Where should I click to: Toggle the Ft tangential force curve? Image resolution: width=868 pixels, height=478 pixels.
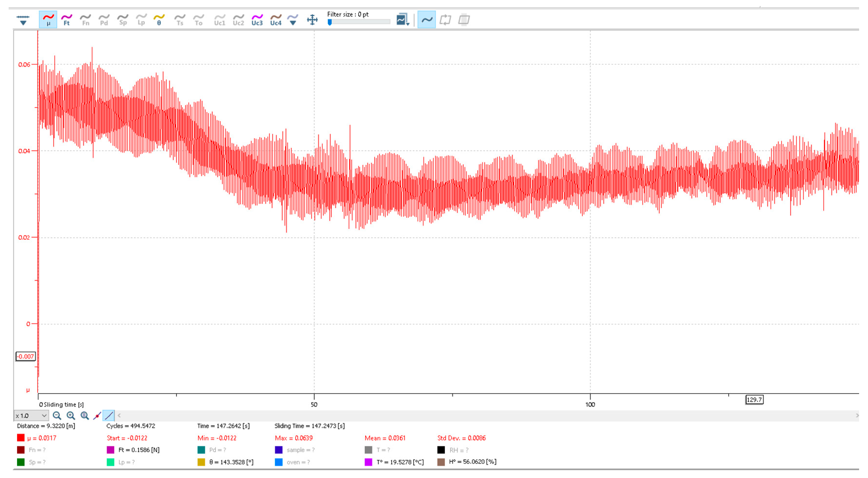tap(66, 20)
